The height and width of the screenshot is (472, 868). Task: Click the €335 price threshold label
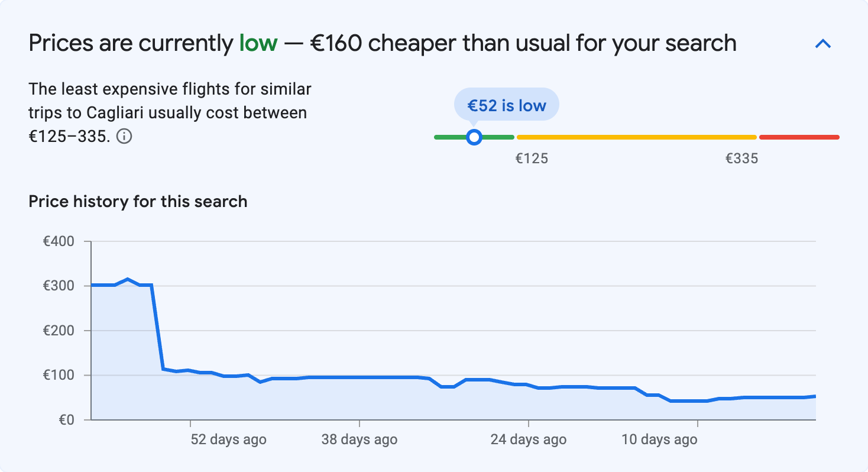741,158
